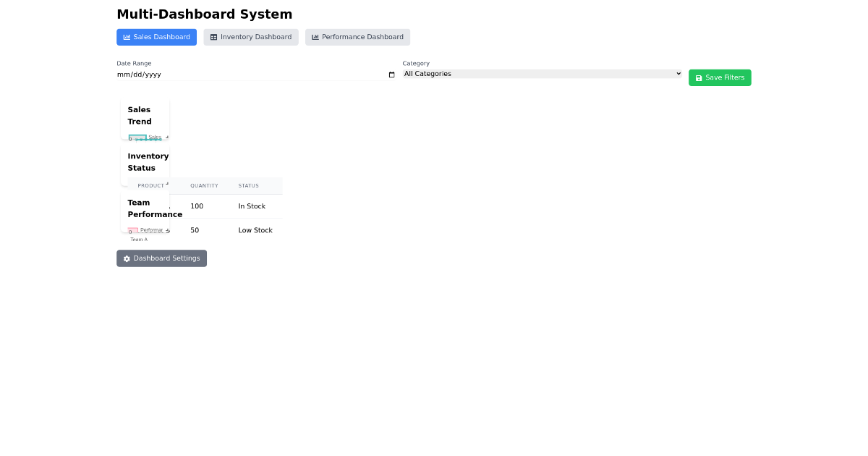Switch to the Inventory Dashboard tab

coord(250,38)
